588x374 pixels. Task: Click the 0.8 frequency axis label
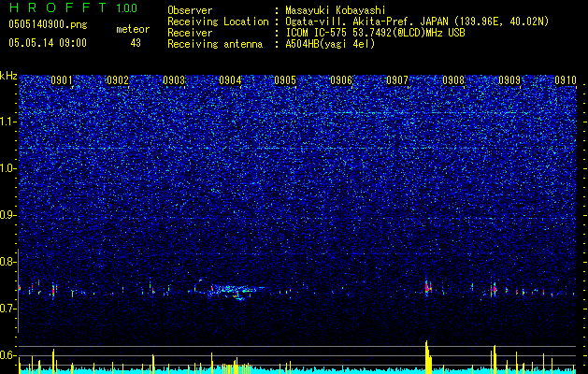click(8, 262)
